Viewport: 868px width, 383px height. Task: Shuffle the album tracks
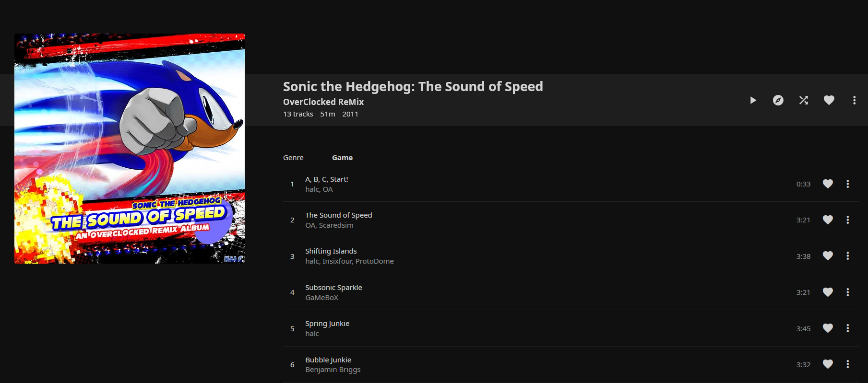(x=804, y=100)
